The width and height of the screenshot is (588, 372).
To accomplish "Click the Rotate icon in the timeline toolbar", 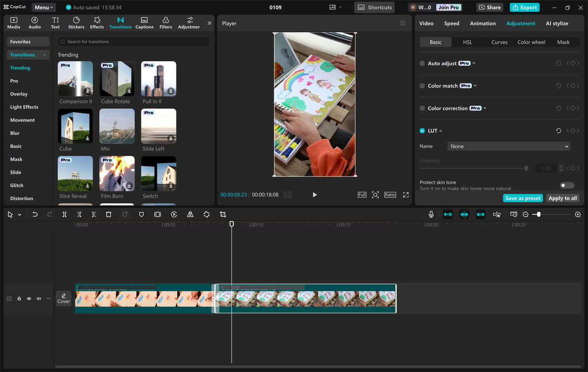I will (x=206, y=214).
